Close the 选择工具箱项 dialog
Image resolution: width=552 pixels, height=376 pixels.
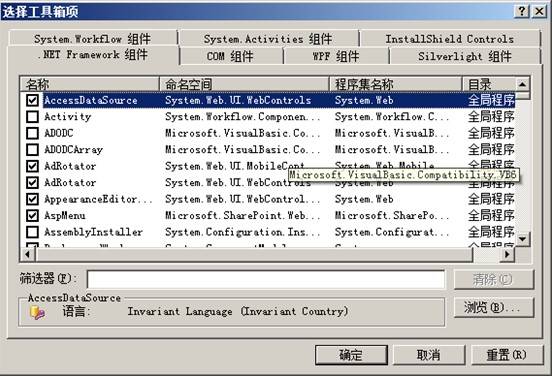(539, 12)
